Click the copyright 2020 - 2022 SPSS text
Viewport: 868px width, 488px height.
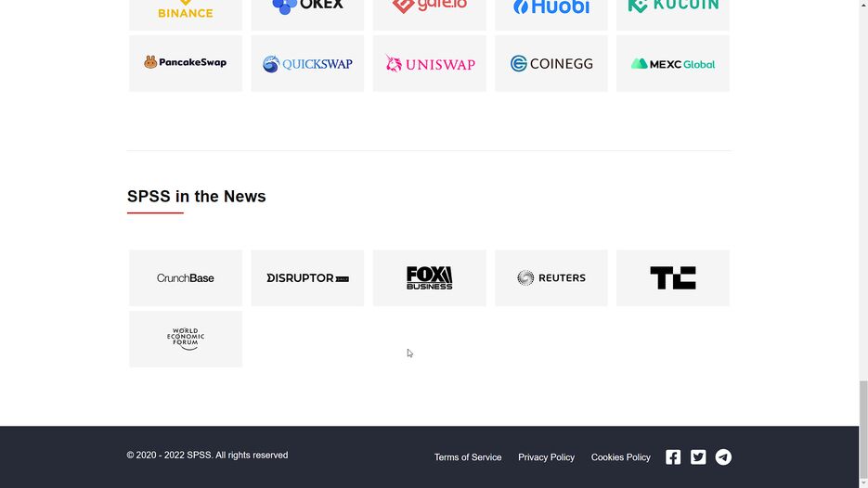(x=207, y=455)
